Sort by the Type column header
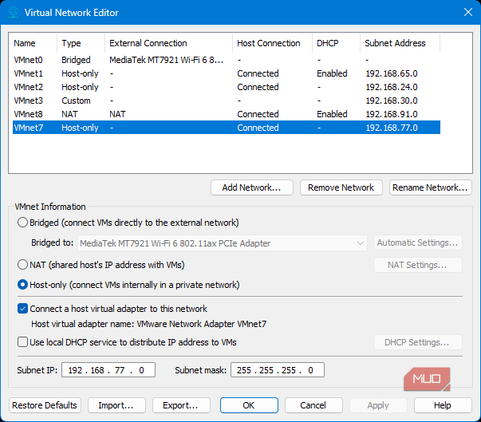The image size is (481, 422). click(81, 43)
